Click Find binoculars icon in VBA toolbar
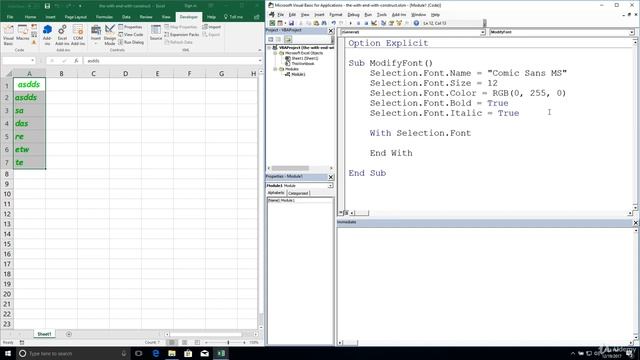Viewport: 640px width, 360px height. (324, 23)
